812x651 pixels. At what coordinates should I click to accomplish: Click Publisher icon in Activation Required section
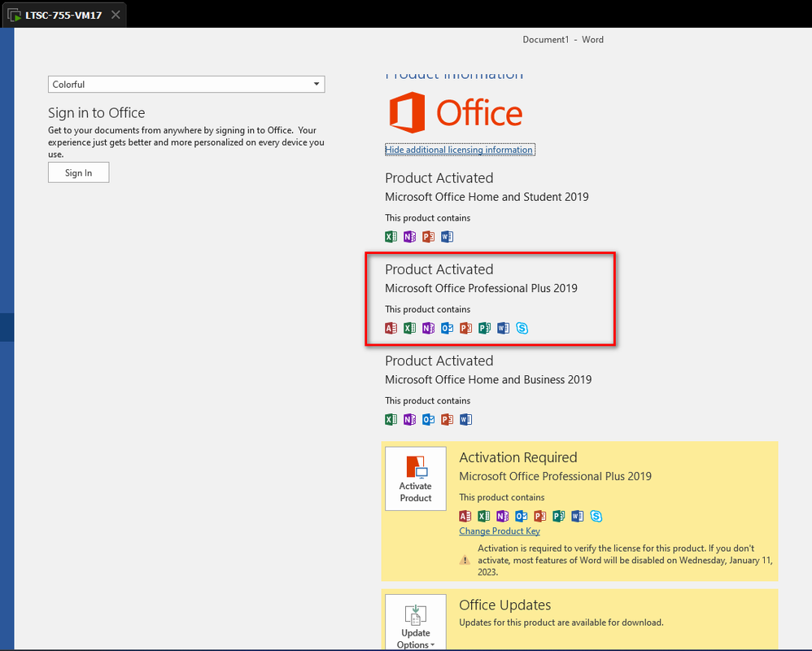[558, 516]
